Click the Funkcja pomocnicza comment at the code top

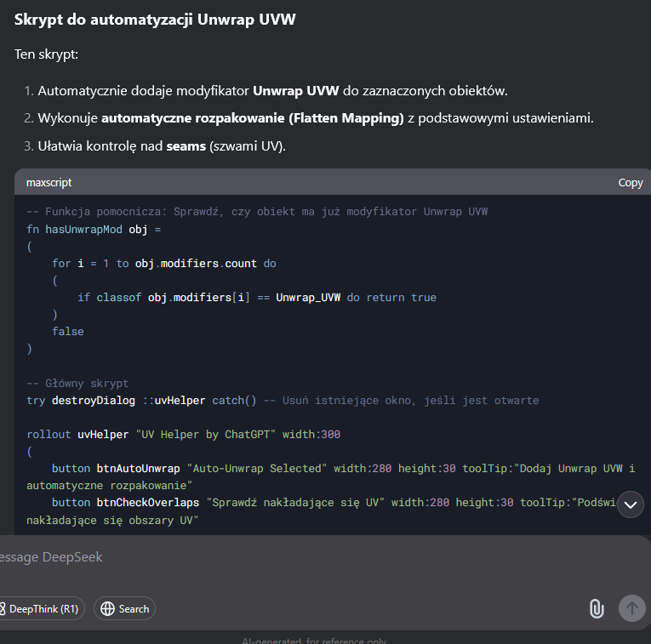click(257, 212)
